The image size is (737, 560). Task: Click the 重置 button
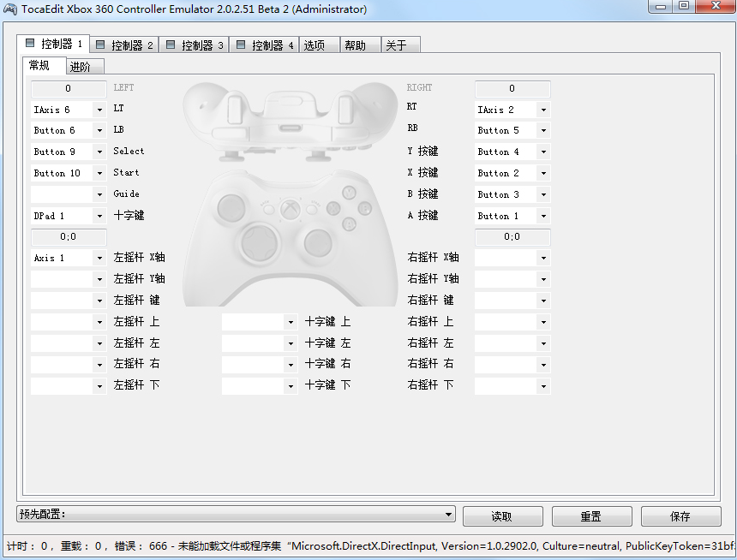[x=591, y=516]
